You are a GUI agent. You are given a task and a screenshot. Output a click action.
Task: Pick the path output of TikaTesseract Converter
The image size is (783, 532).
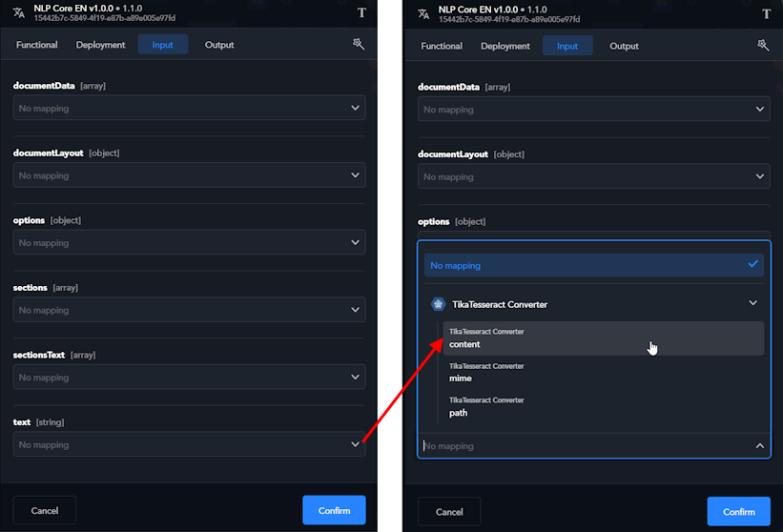click(603, 407)
